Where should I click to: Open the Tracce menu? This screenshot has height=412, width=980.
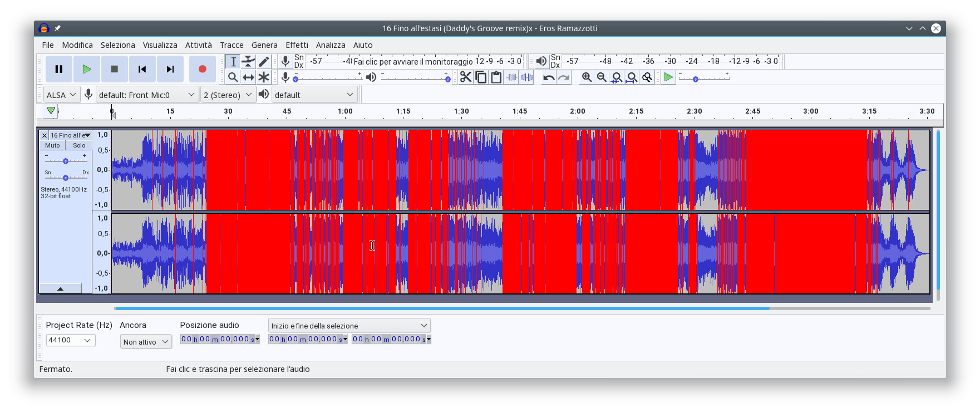pos(232,45)
